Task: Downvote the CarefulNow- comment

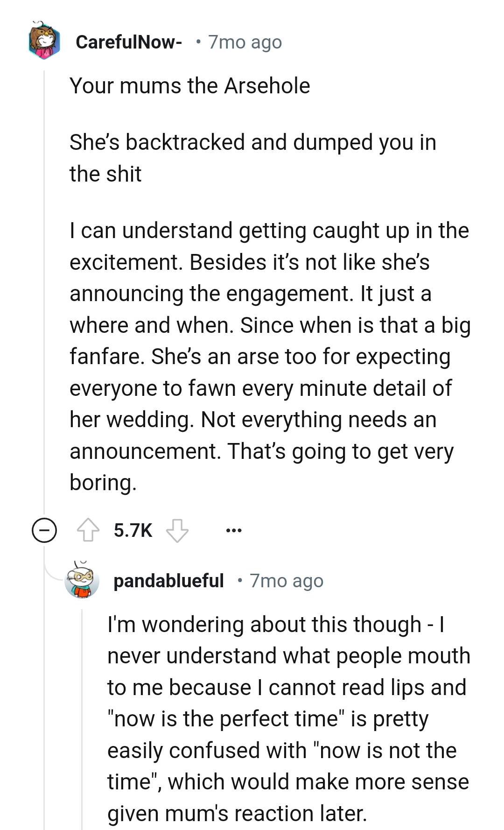Action: 177,530
